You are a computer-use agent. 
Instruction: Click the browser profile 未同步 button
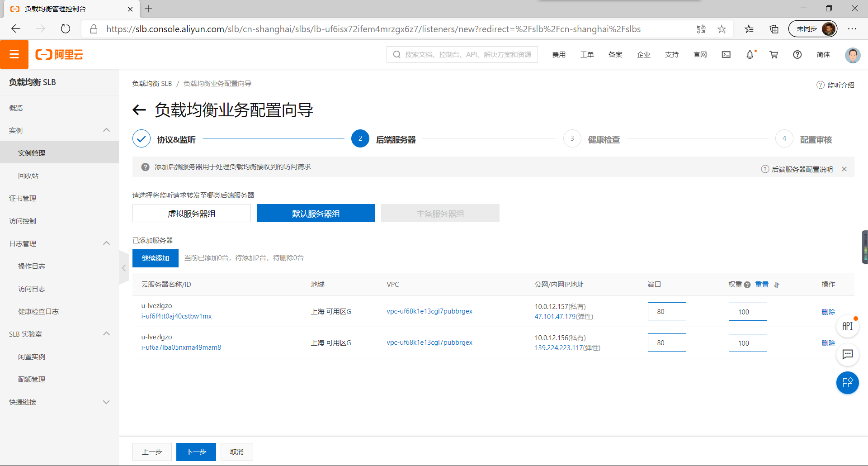click(x=813, y=29)
